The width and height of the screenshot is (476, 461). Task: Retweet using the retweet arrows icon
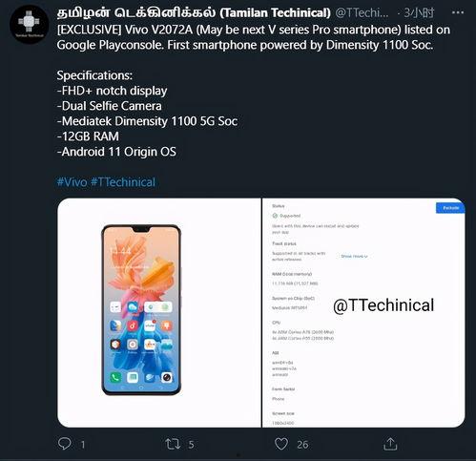(x=173, y=444)
